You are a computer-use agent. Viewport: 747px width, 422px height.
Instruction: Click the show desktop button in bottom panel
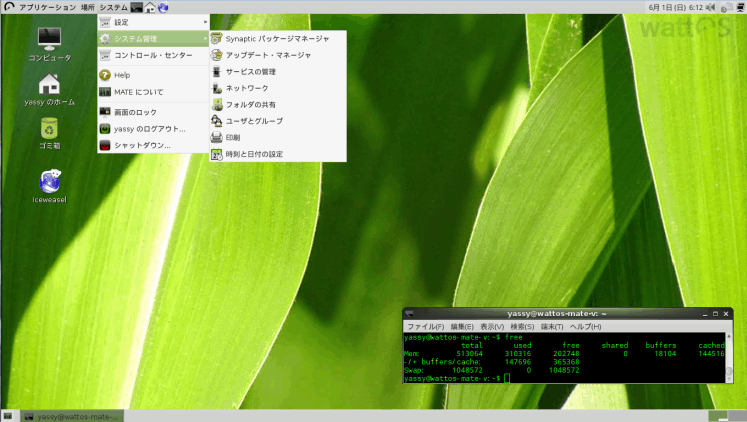click(x=8, y=416)
